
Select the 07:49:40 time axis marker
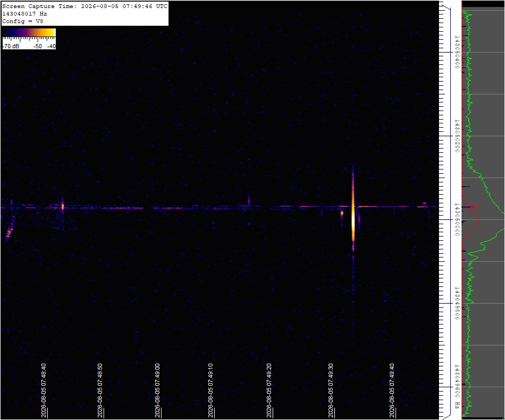click(x=392, y=390)
